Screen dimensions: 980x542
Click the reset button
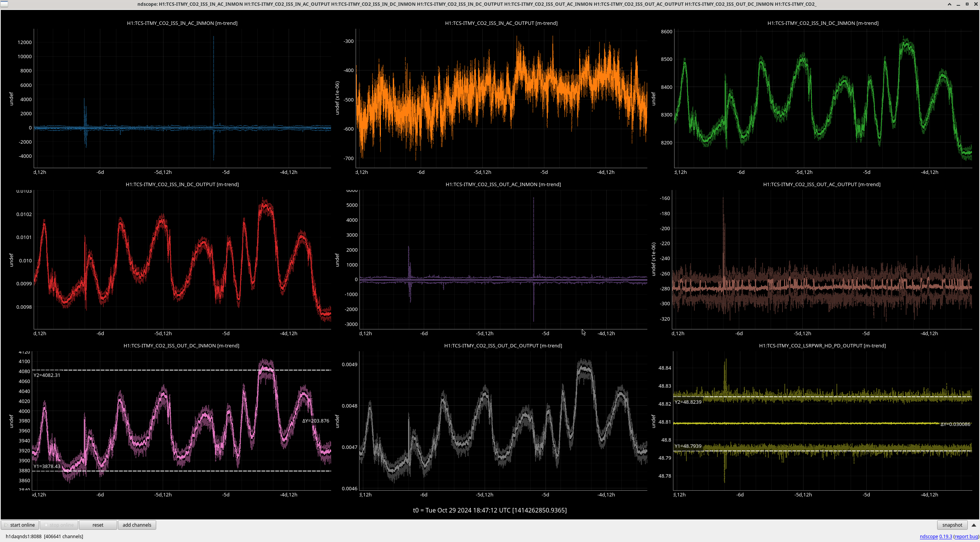coord(98,525)
